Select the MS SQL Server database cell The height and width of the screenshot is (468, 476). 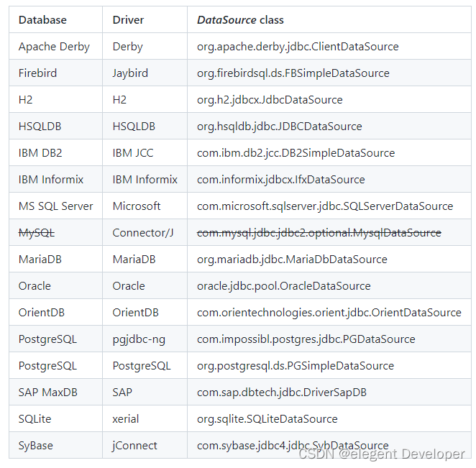pos(55,206)
